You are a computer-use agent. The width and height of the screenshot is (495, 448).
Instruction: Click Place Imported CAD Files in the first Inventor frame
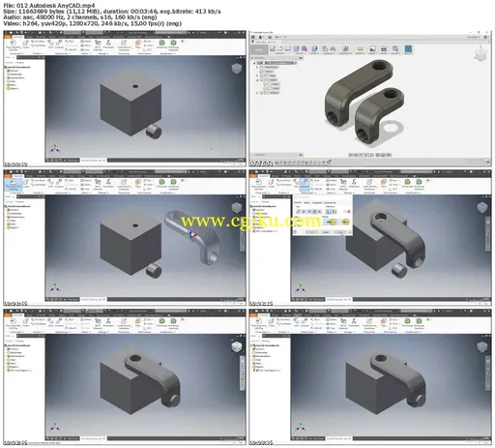[14, 45]
